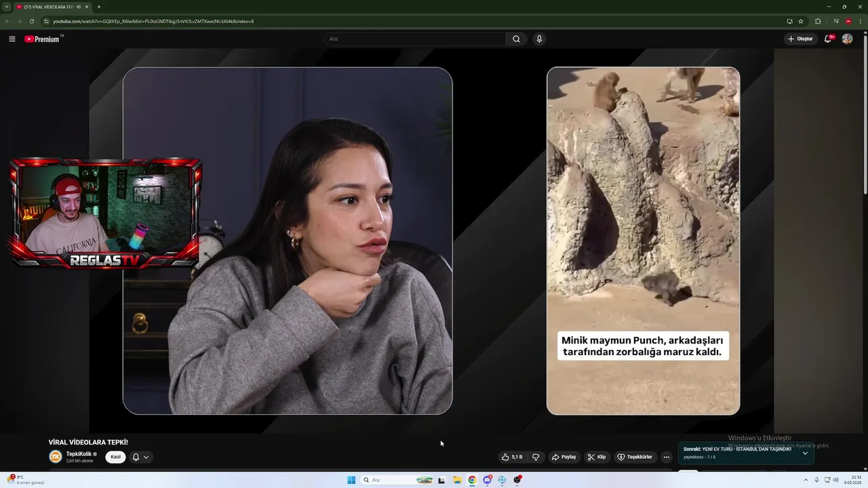Open media controls icon in toolbar
868x488 pixels.
(x=836, y=21)
